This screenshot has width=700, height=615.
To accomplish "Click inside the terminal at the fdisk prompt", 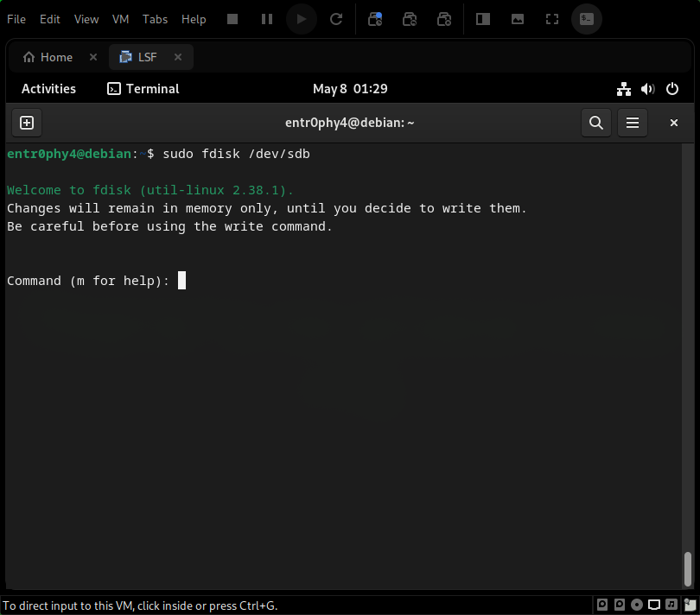I will (x=181, y=280).
